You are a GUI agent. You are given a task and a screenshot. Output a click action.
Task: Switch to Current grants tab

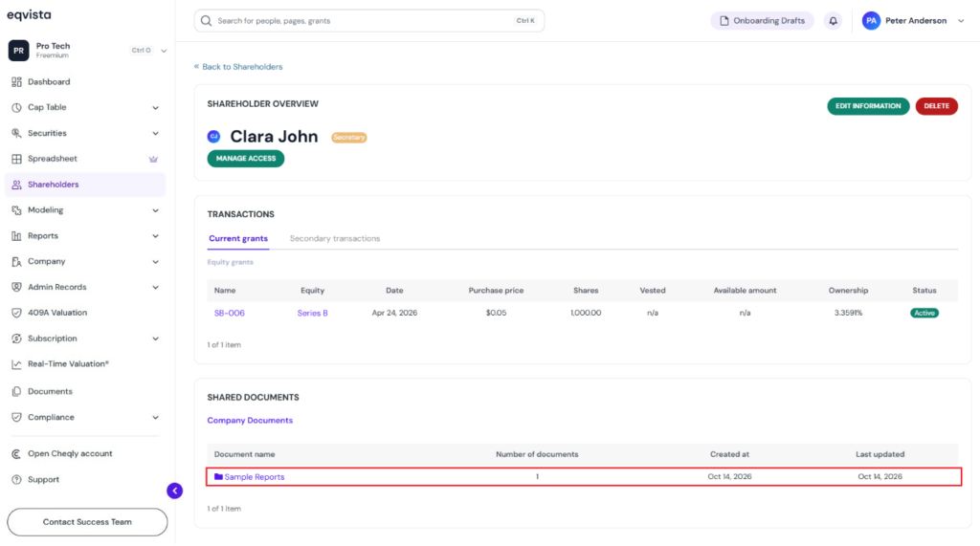click(x=238, y=239)
